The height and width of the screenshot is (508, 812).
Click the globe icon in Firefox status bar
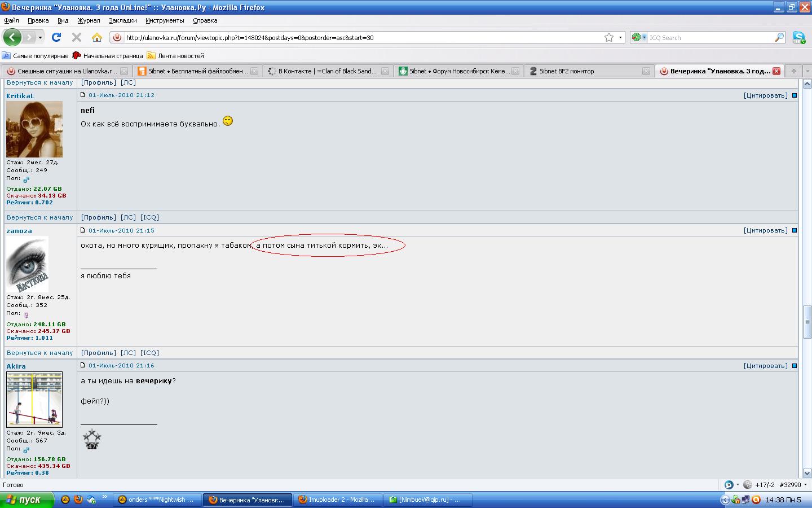(x=748, y=484)
